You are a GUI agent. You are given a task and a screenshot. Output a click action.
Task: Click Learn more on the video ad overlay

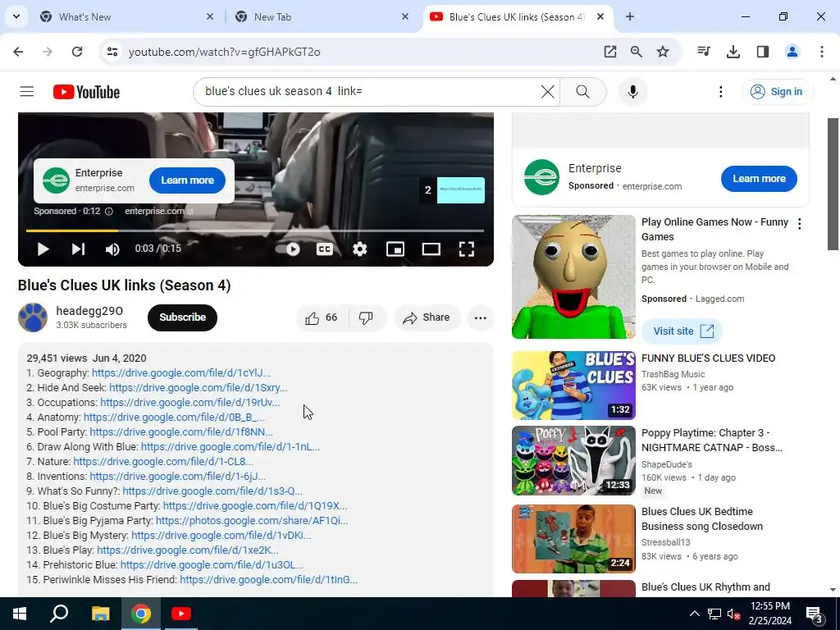[188, 180]
